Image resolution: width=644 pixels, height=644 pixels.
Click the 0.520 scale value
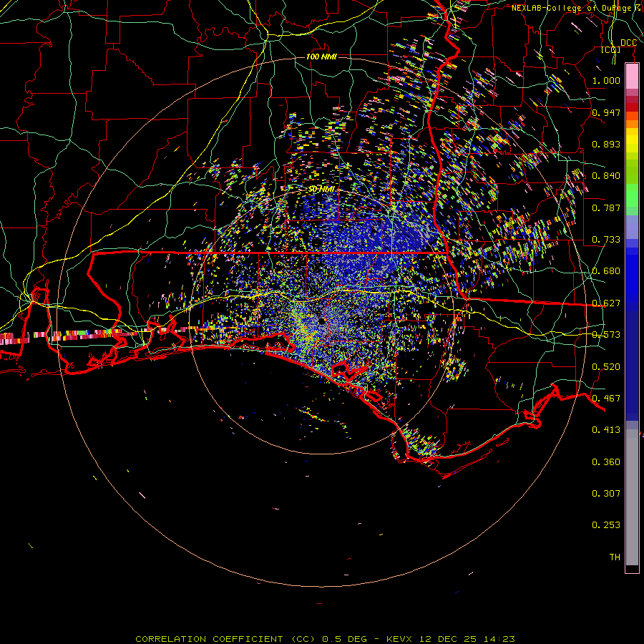click(x=606, y=367)
